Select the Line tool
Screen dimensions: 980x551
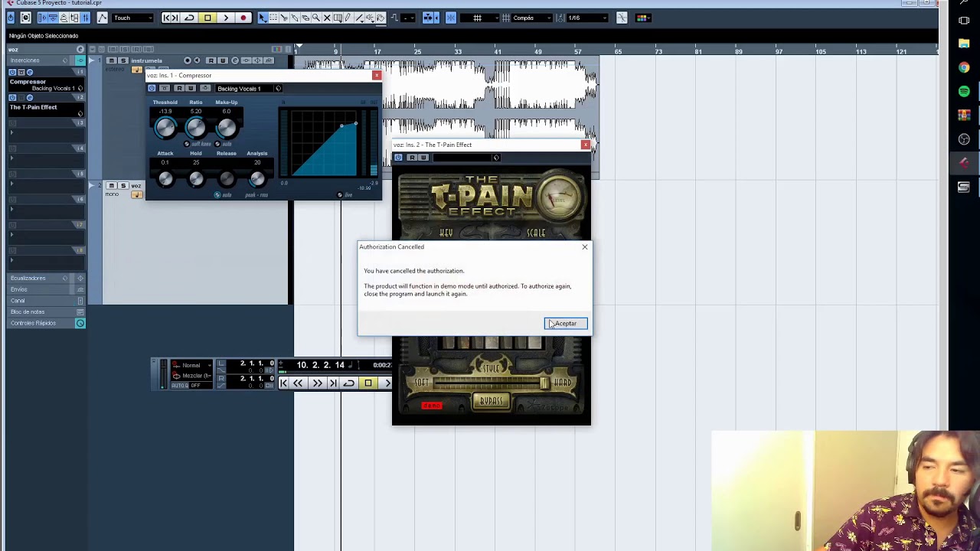pos(360,18)
